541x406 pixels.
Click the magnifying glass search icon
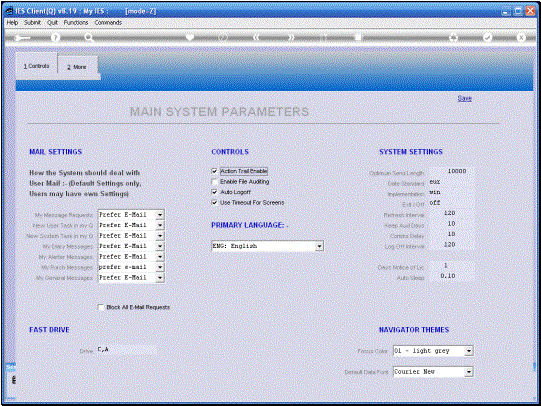(89, 37)
